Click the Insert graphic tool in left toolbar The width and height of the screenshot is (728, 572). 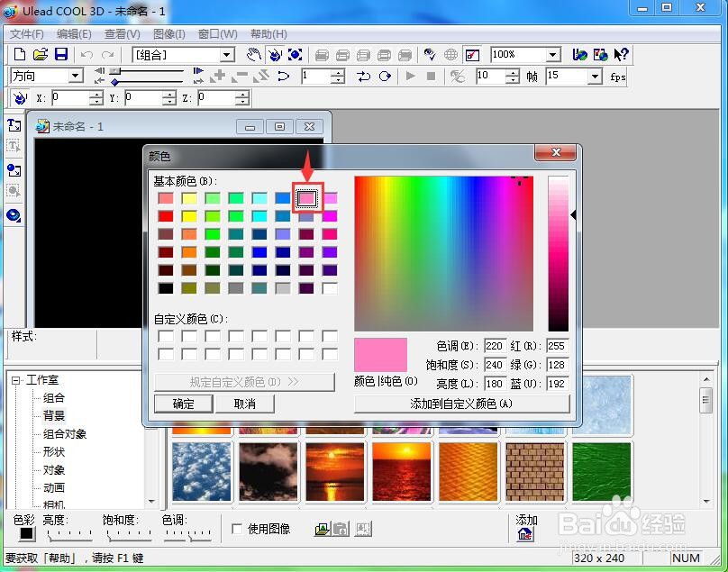click(x=14, y=169)
